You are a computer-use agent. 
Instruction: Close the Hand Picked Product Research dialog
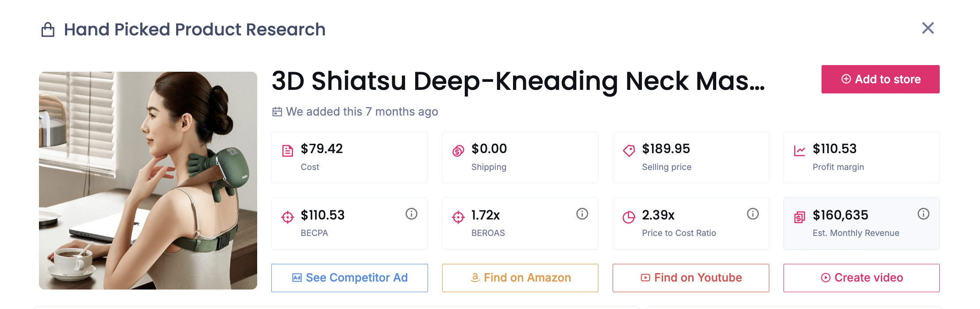(928, 28)
